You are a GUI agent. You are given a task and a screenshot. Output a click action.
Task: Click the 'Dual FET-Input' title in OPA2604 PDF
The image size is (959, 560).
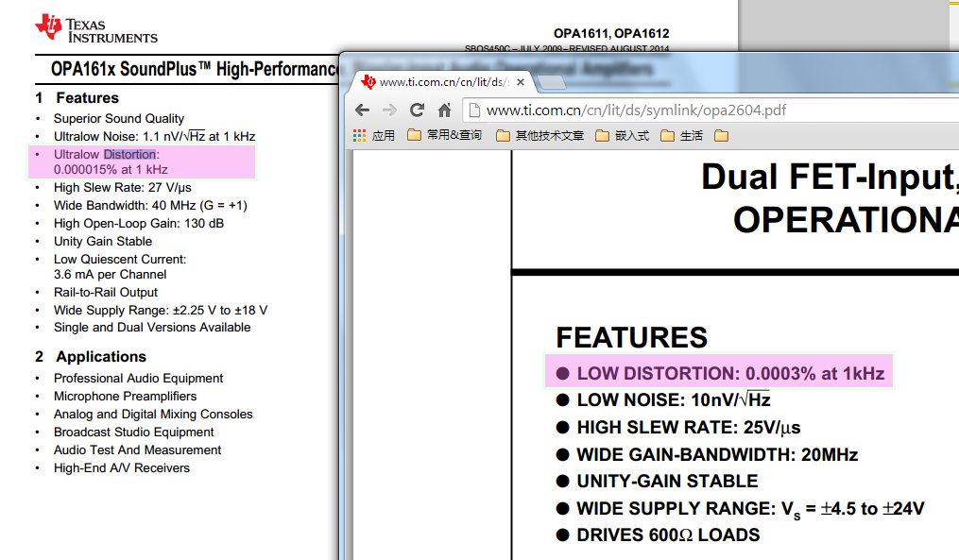click(830, 177)
